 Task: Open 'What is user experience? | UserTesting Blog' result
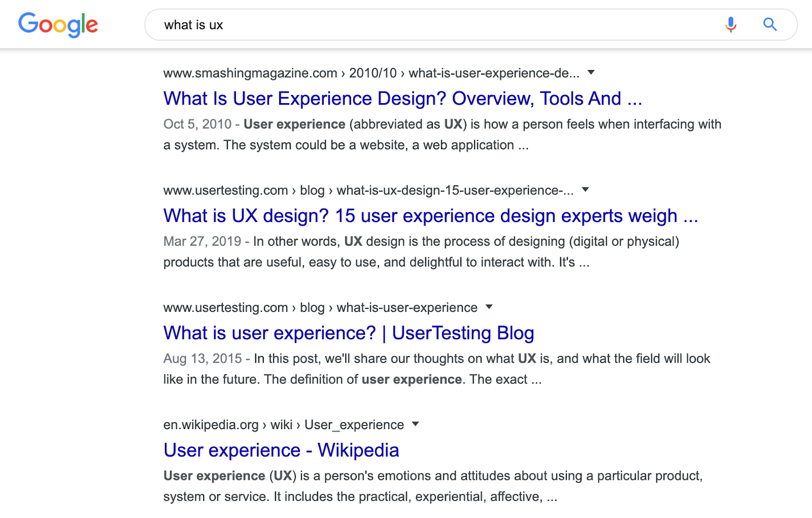[349, 333]
